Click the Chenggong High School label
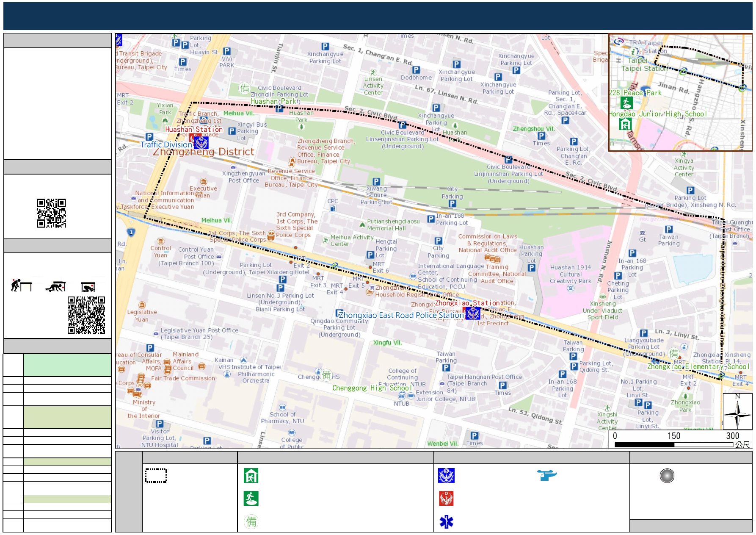 point(372,388)
